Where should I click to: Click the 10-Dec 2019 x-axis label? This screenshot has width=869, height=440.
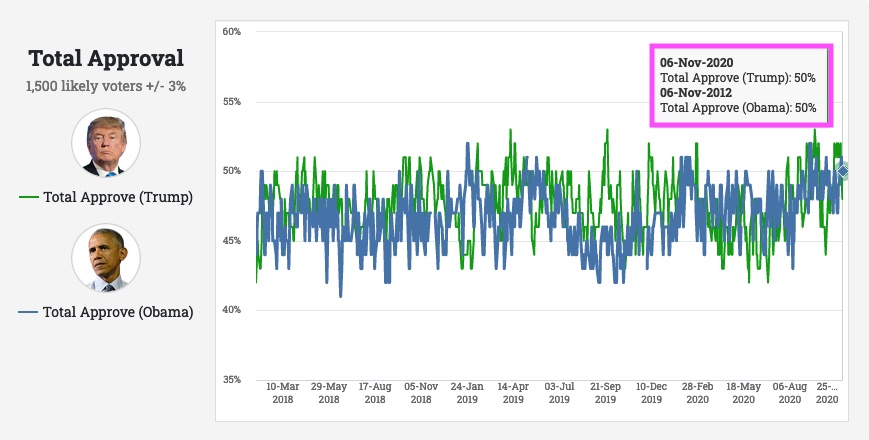(651, 393)
